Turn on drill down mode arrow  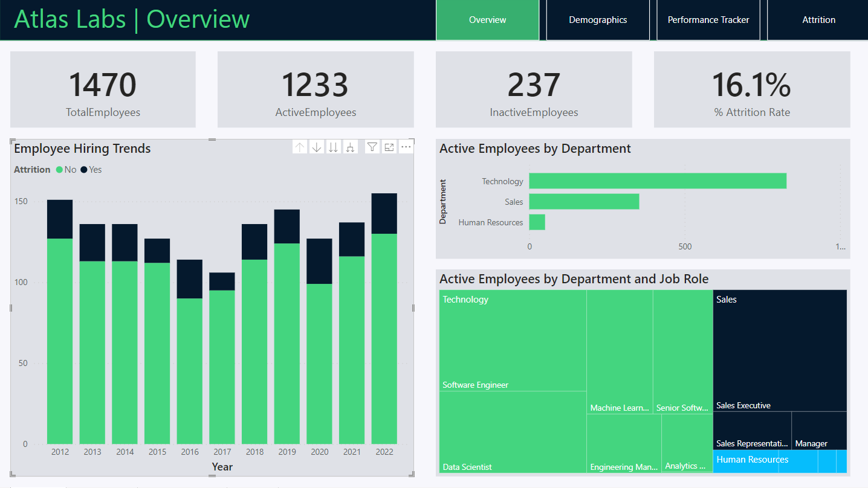[x=317, y=147]
